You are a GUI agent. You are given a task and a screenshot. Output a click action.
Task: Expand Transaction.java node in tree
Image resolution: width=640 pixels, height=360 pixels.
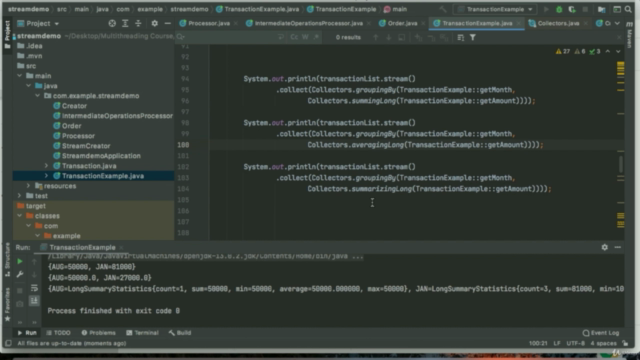[x=47, y=166]
